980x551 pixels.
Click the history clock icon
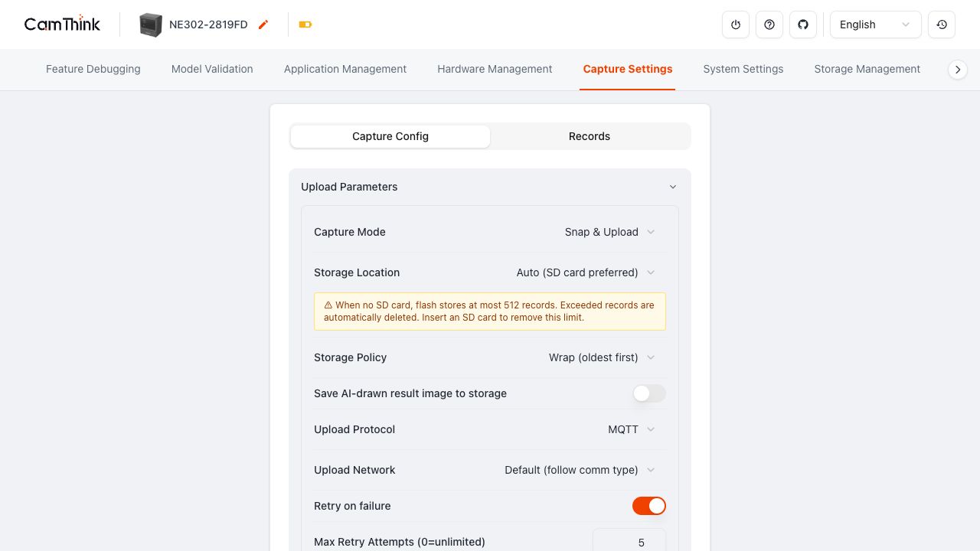942,24
